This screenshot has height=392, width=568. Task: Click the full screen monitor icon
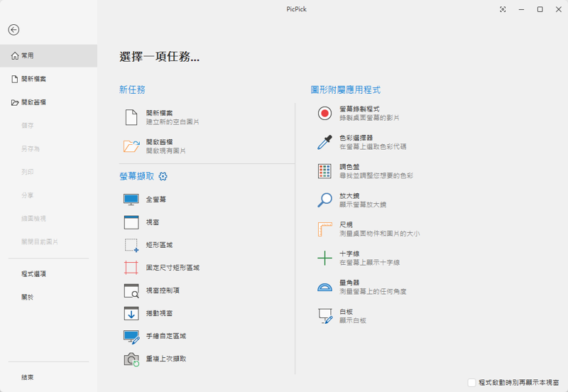(x=131, y=200)
